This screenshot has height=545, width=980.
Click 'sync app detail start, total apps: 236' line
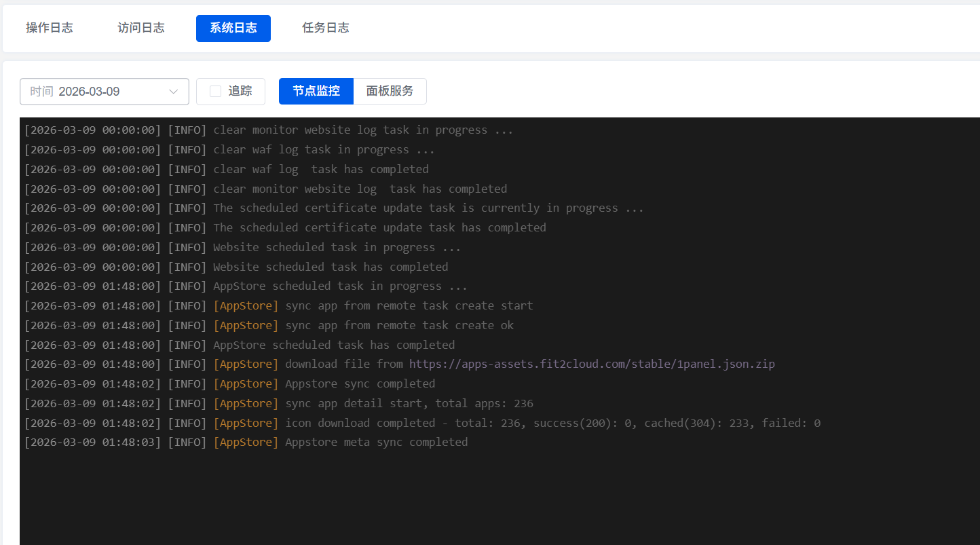409,404
